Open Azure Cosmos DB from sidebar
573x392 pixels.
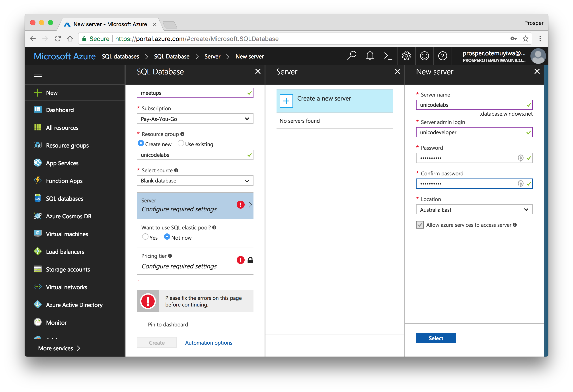click(x=68, y=216)
